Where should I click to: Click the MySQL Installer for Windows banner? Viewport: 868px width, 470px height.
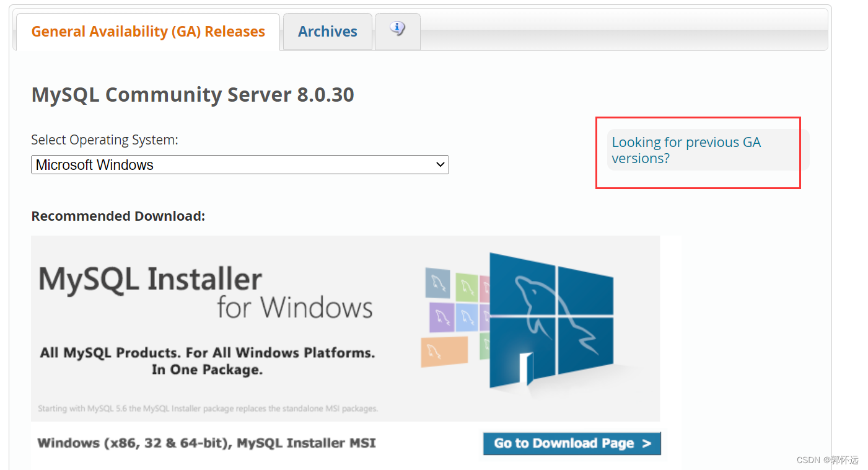[x=345, y=329]
